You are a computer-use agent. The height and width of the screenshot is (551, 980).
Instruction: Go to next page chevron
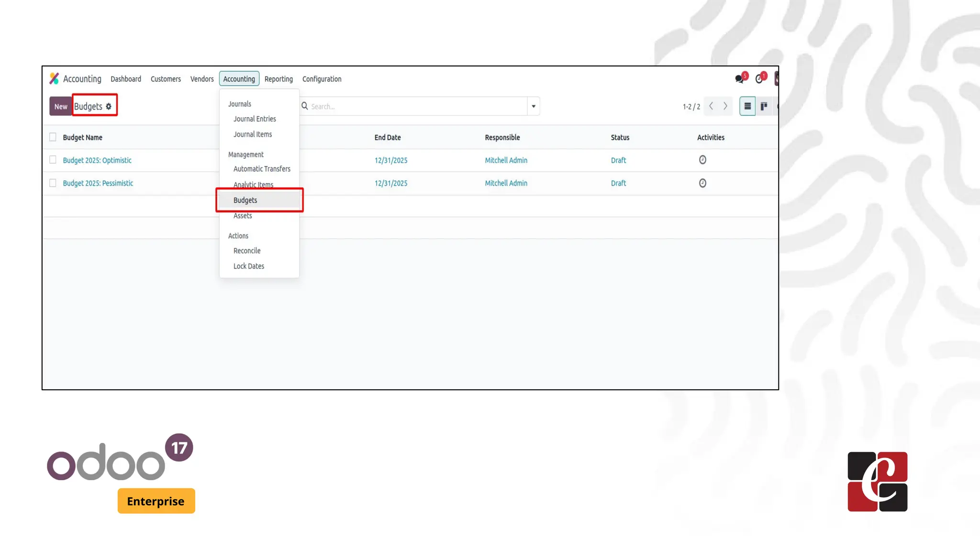point(725,106)
